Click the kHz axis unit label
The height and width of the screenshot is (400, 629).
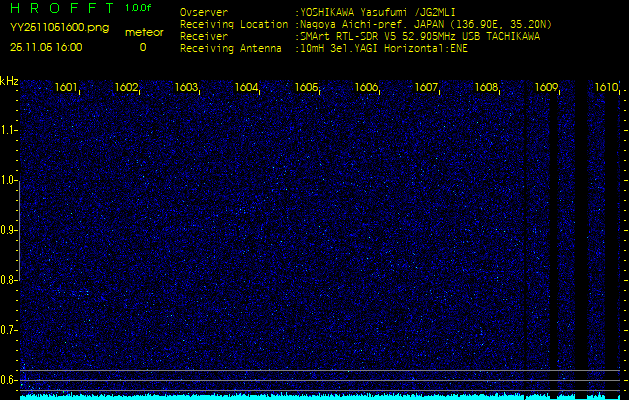pyautogui.click(x=9, y=81)
